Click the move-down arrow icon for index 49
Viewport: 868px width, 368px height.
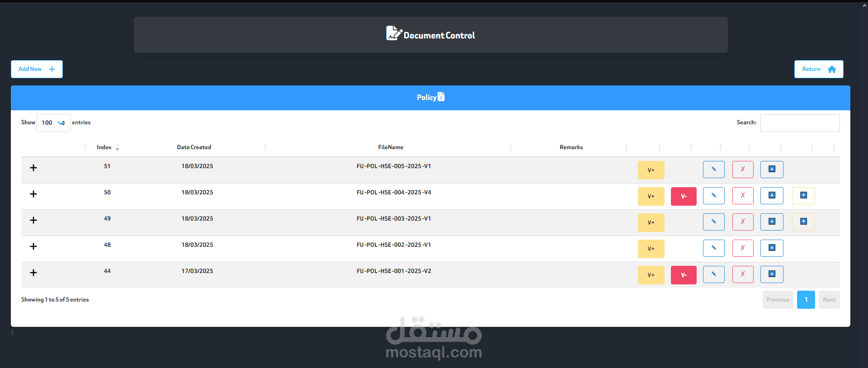(803, 222)
